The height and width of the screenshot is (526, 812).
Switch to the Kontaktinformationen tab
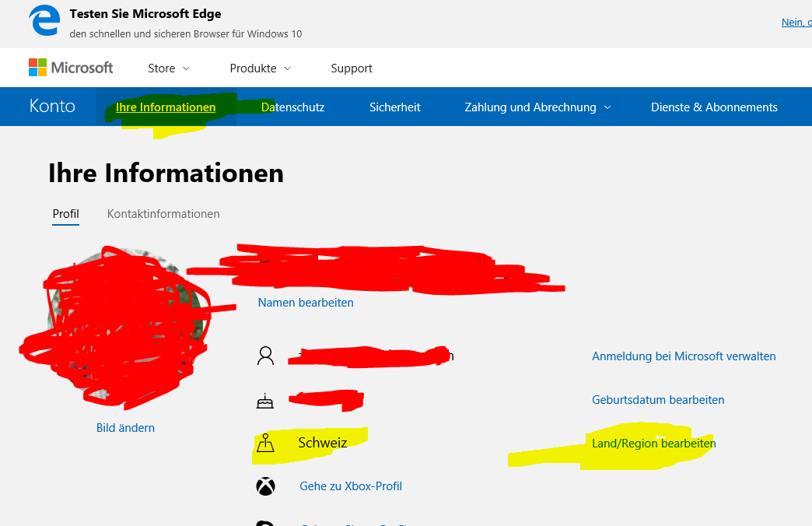(x=163, y=214)
